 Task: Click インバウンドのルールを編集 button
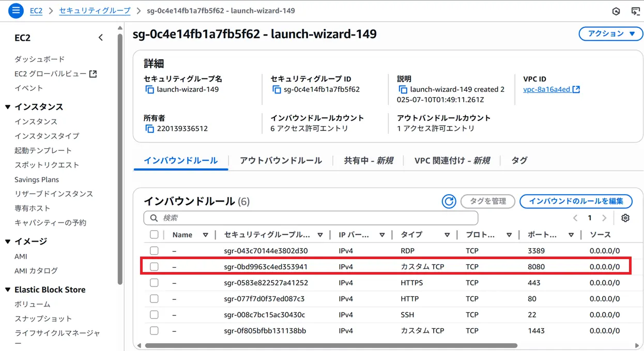point(576,201)
